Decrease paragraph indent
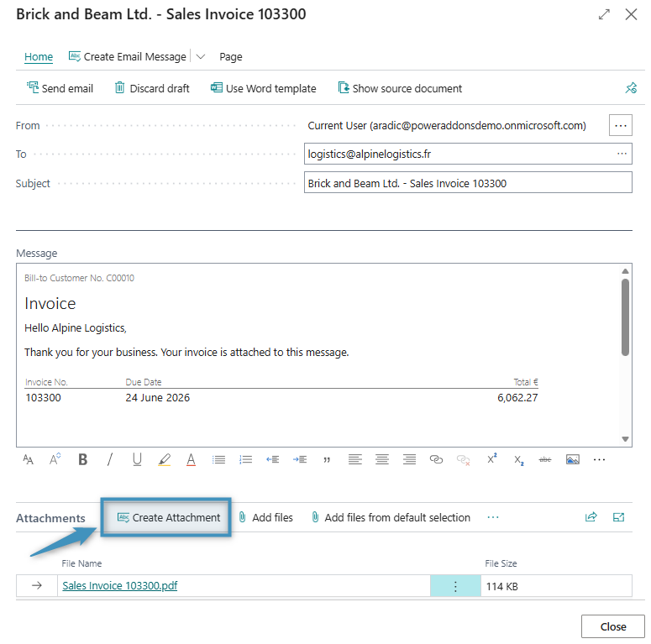Screen dimensions: 651x644 coord(273,459)
